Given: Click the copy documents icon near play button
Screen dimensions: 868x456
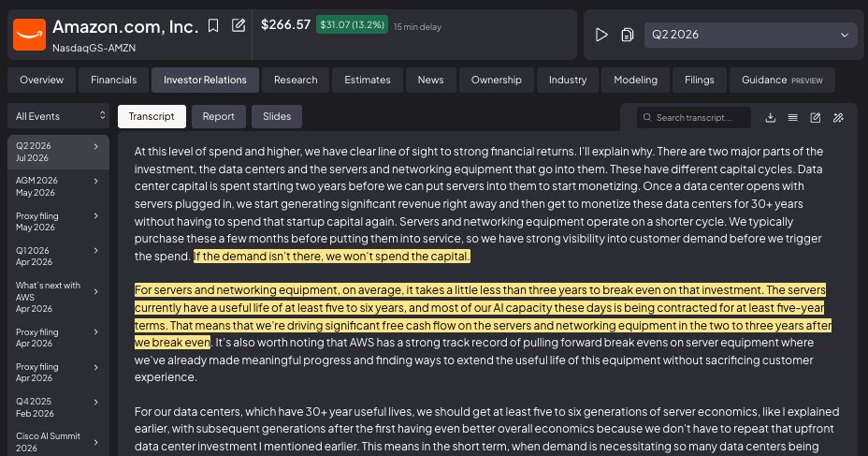Looking at the screenshot, I should tap(628, 35).
